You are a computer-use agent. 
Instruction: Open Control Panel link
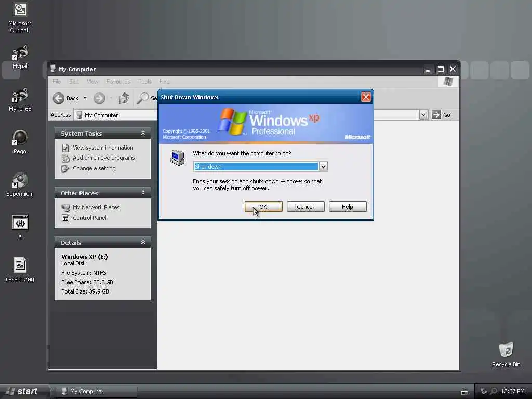89,218
